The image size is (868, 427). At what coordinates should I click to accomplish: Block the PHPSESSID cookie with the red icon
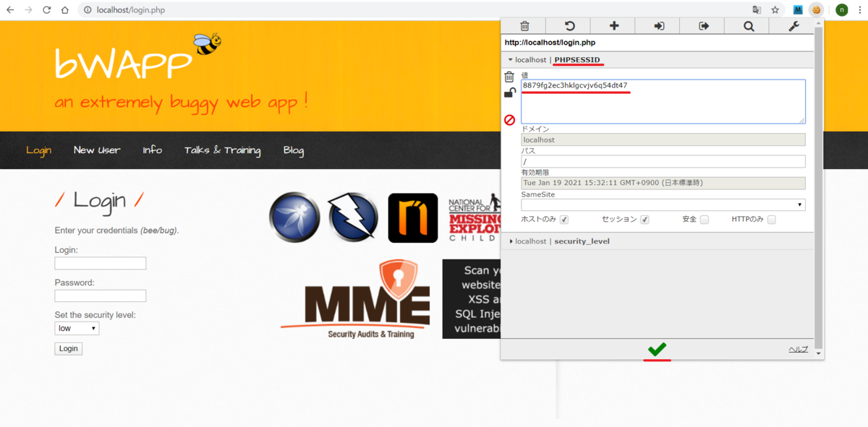pyautogui.click(x=509, y=120)
